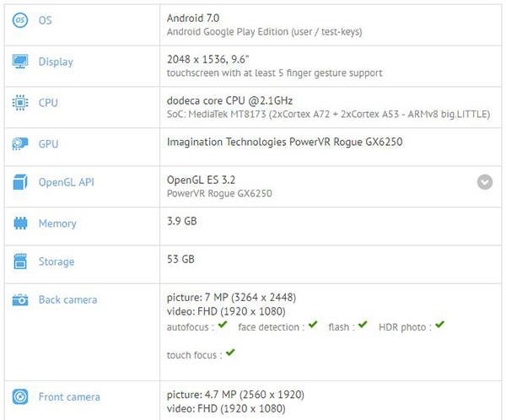Click the CPU chip icon
506x420 pixels.
click(x=20, y=103)
